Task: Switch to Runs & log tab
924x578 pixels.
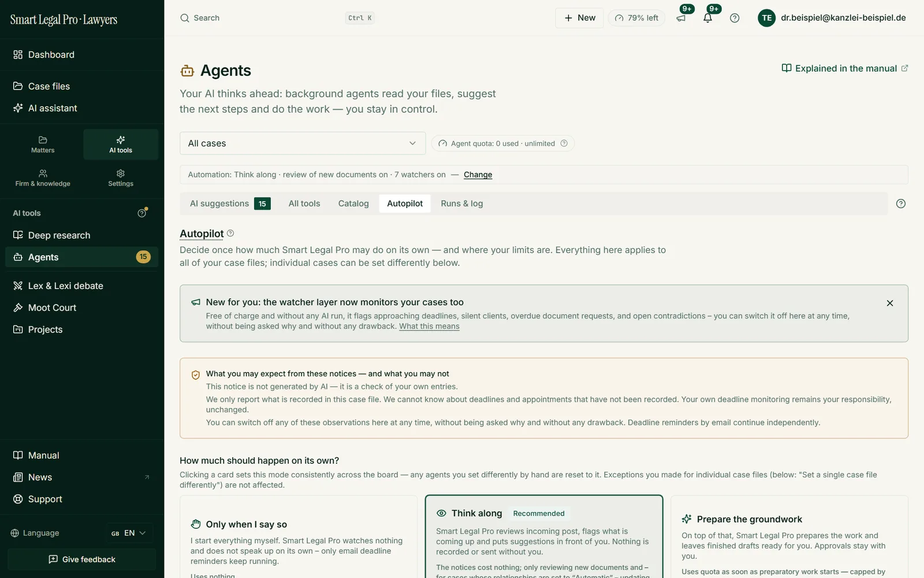Action: [461, 203]
